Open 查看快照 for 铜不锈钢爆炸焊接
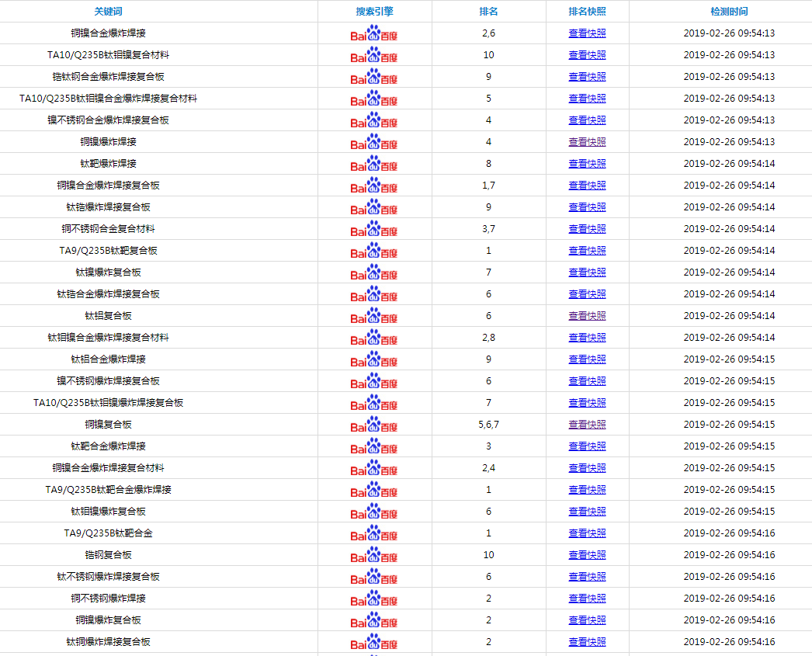This screenshot has width=812, height=656. click(x=587, y=599)
